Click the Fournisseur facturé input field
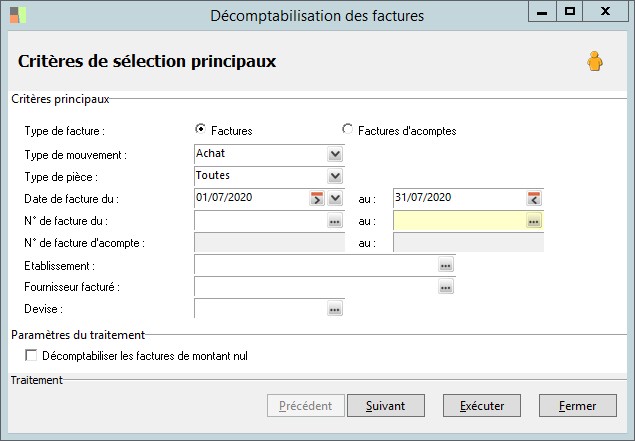The height and width of the screenshot is (441, 635). [x=315, y=287]
